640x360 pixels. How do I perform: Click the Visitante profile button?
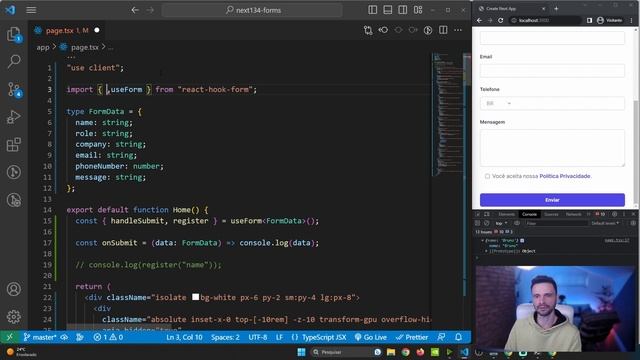coord(610,20)
